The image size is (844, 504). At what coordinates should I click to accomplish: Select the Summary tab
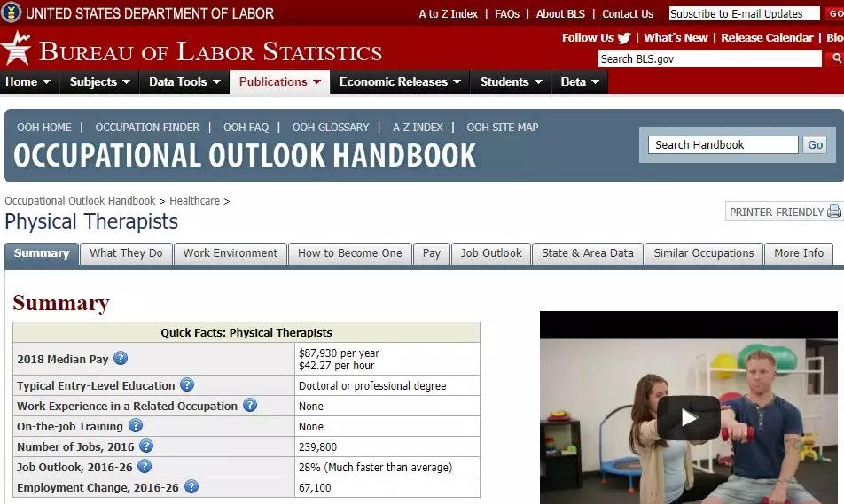tap(42, 253)
